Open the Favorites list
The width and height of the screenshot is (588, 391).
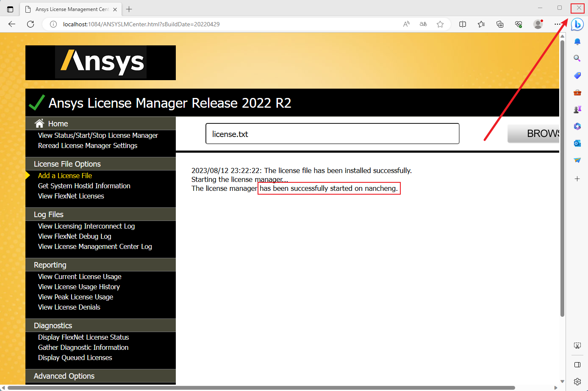click(481, 24)
